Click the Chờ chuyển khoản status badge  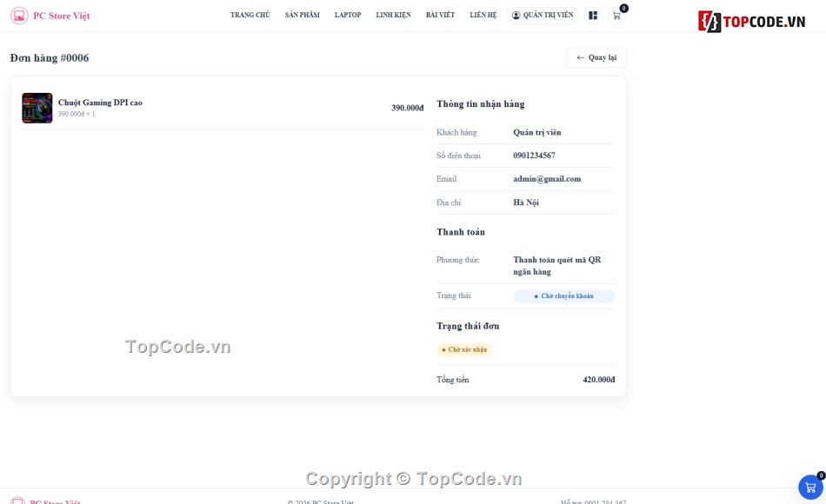pos(563,296)
